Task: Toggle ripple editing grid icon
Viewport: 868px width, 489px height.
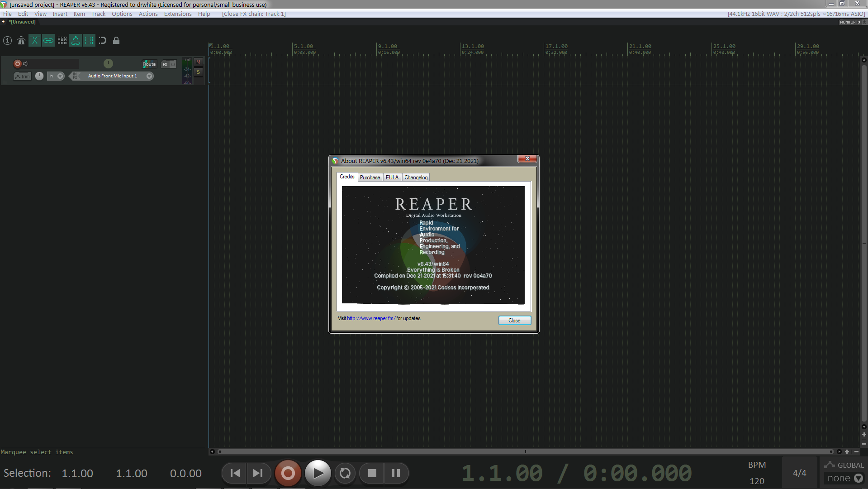Action: pos(62,41)
